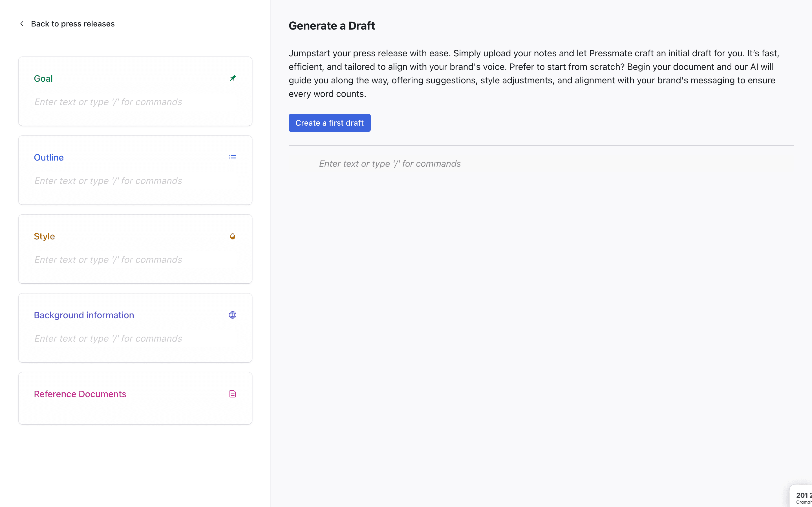This screenshot has width=812, height=507.
Task: Click the list icon in Outline card
Action: tap(232, 157)
